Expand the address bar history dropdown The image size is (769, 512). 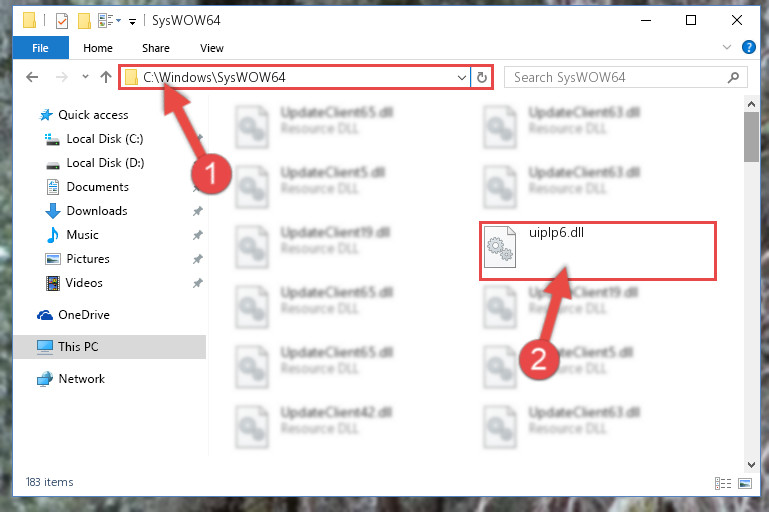coord(461,77)
